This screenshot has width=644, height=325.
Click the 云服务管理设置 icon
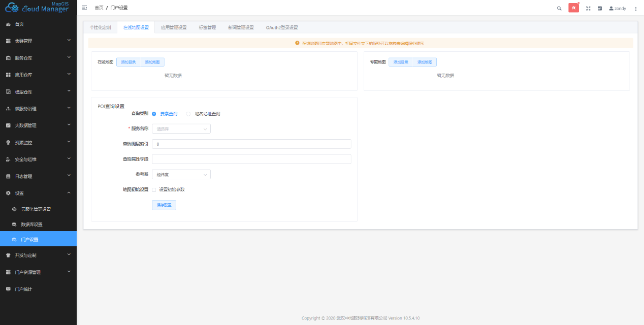click(x=14, y=209)
